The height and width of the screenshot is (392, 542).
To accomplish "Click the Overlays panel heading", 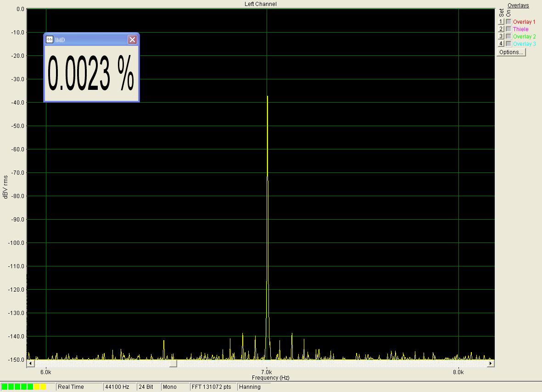I will pyautogui.click(x=518, y=5).
